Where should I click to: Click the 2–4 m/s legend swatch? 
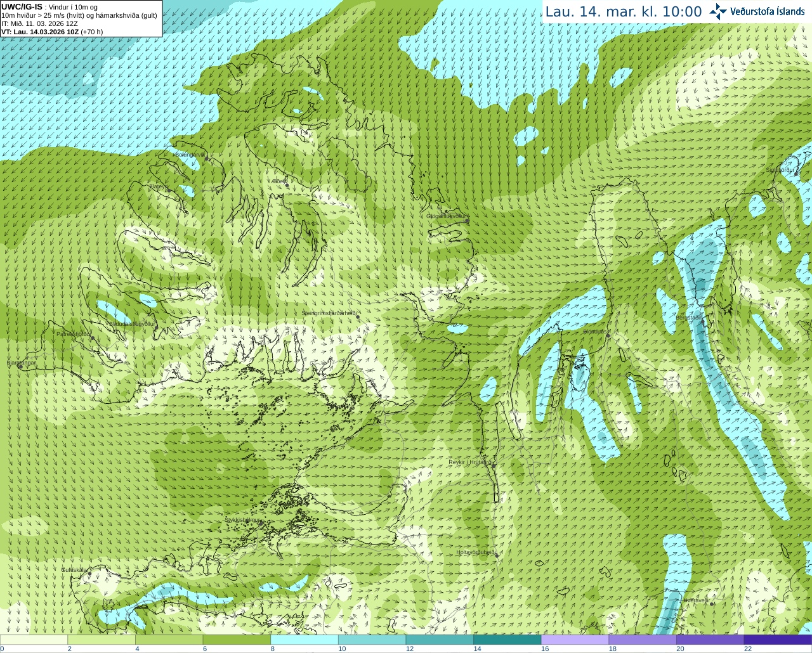pos(101,640)
